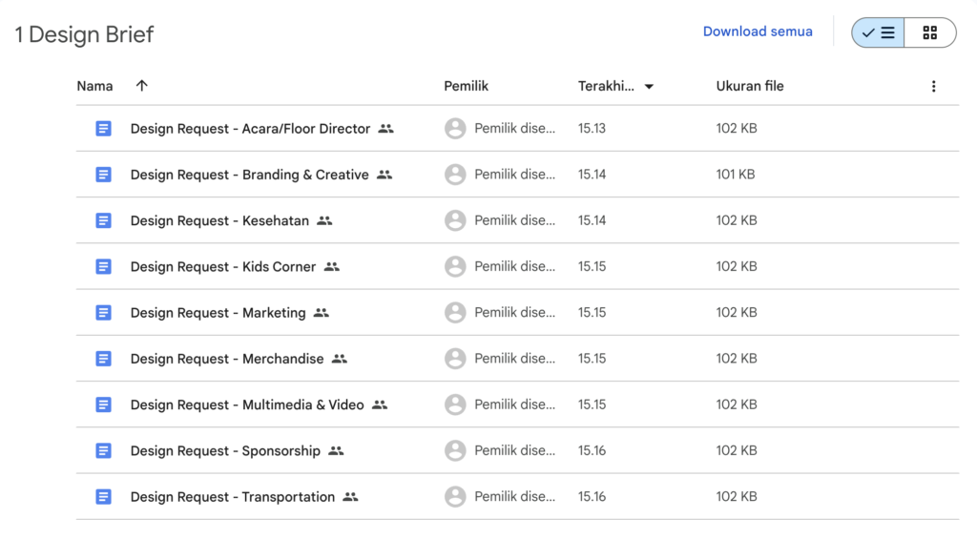The width and height of the screenshot is (977, 560).
Task: Click the Ukuran file column header
Action: pyautogui.click(x=749, y=86)
